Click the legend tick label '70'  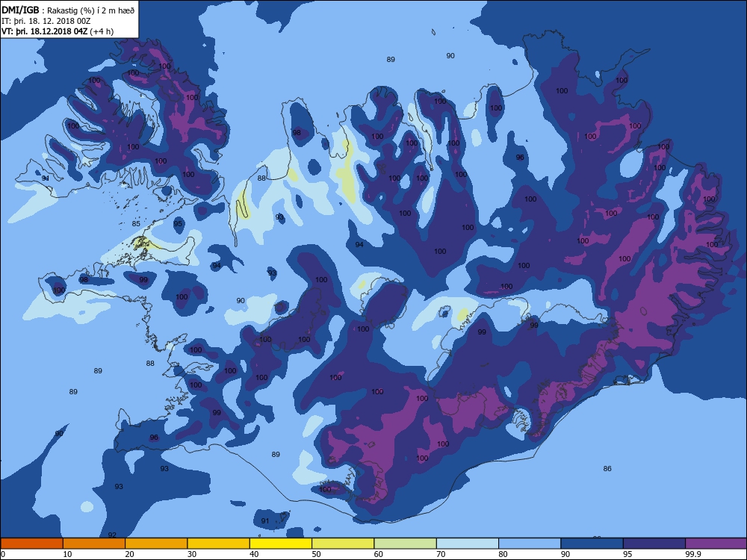tap(441, 554)
